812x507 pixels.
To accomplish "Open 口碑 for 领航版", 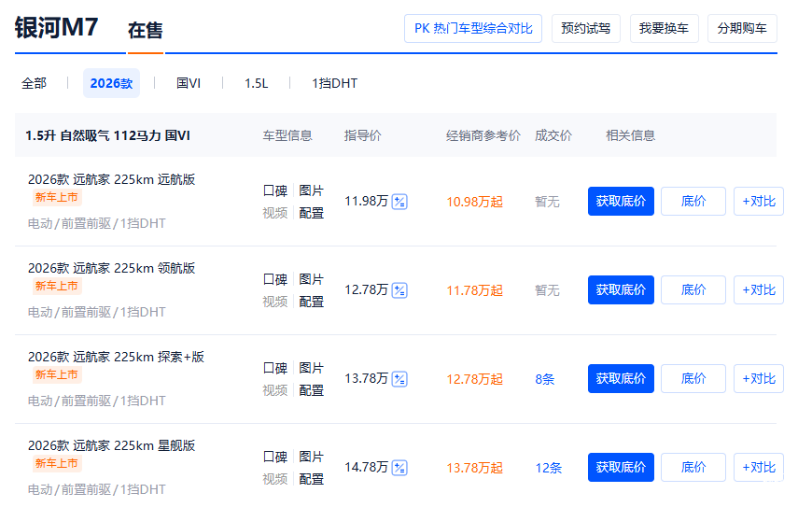I will click(x=275, y=279).
